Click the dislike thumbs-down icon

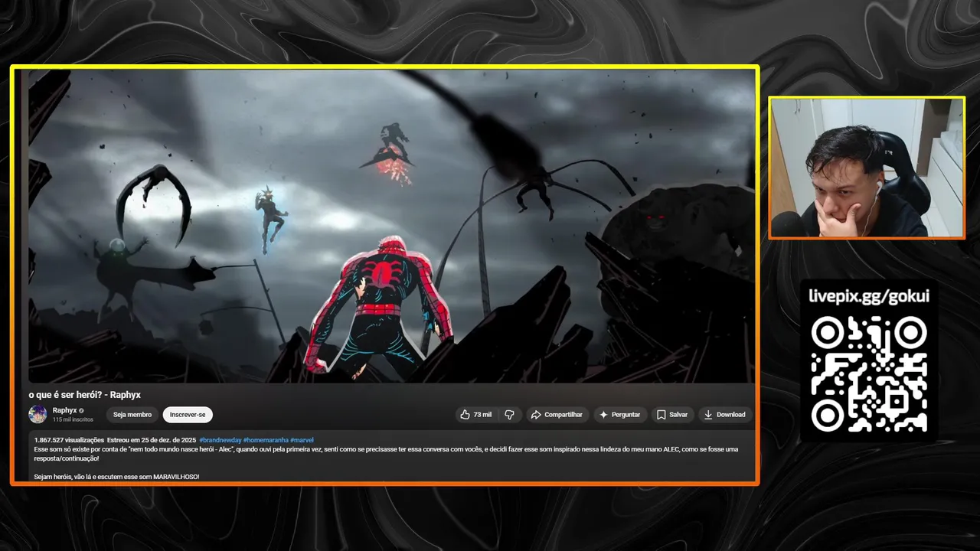509,415
